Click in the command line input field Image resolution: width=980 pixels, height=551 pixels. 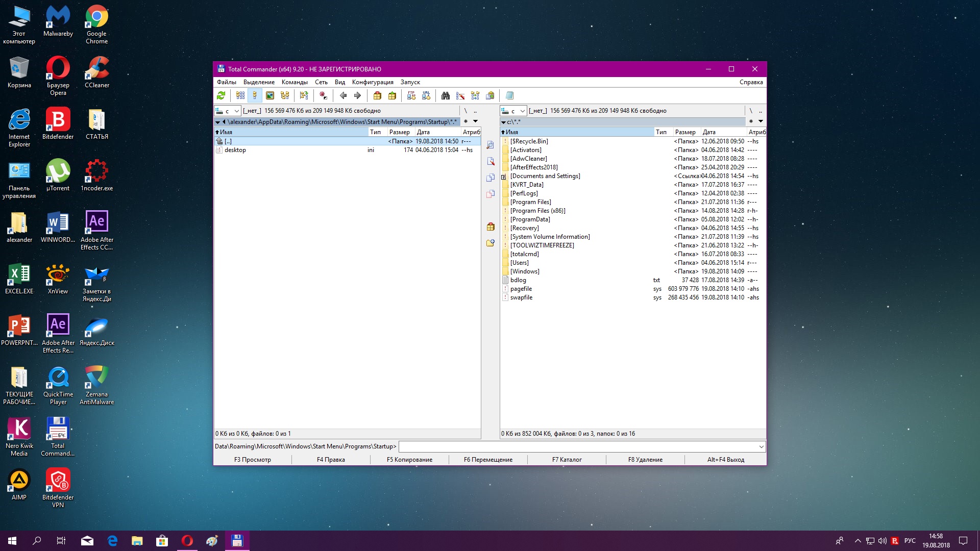577,446
